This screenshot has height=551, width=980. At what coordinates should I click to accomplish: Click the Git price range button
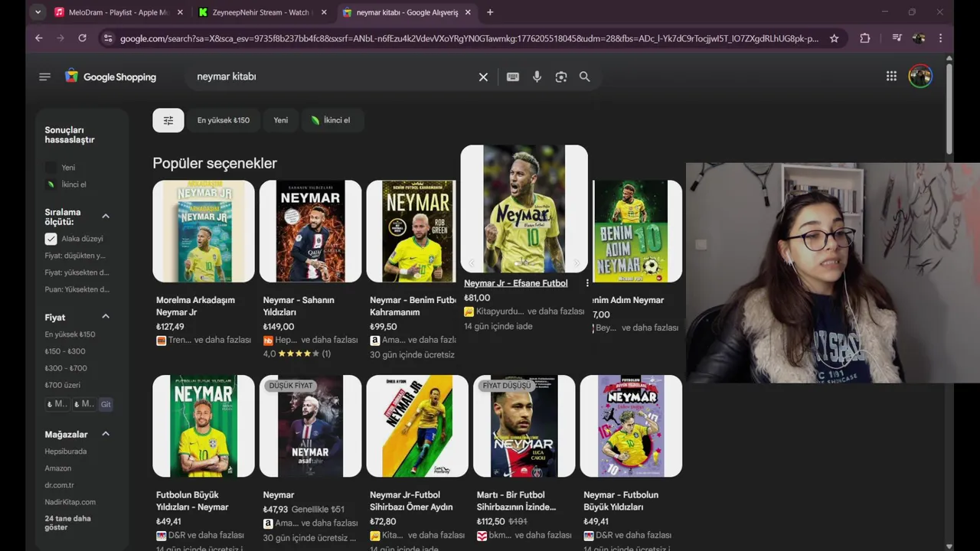point(106,404)
